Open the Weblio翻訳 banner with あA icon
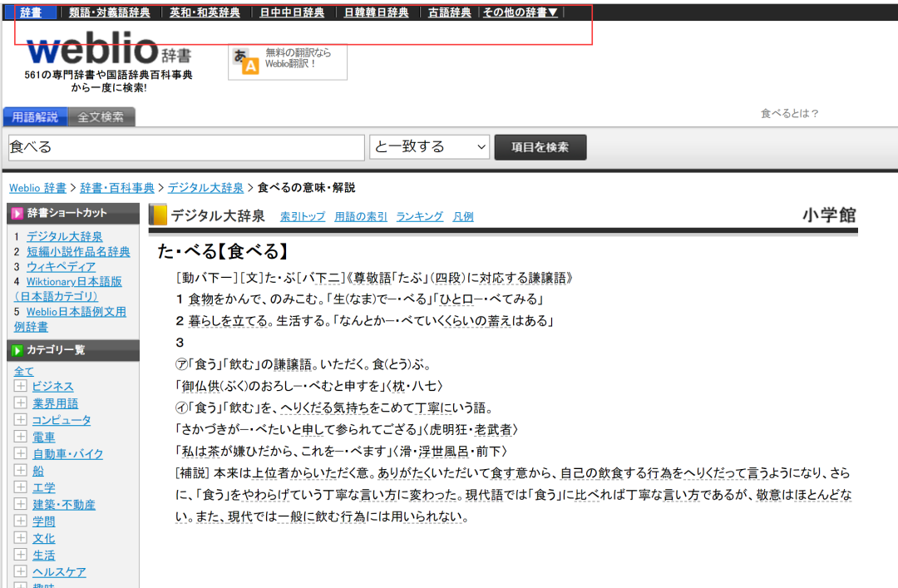The image size is (898, 588). point(288,62)
